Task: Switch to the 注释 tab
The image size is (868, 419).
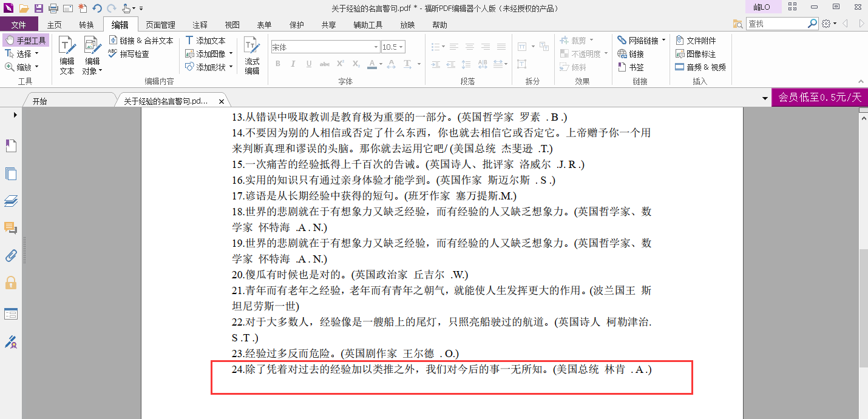Action: [200, 25]
